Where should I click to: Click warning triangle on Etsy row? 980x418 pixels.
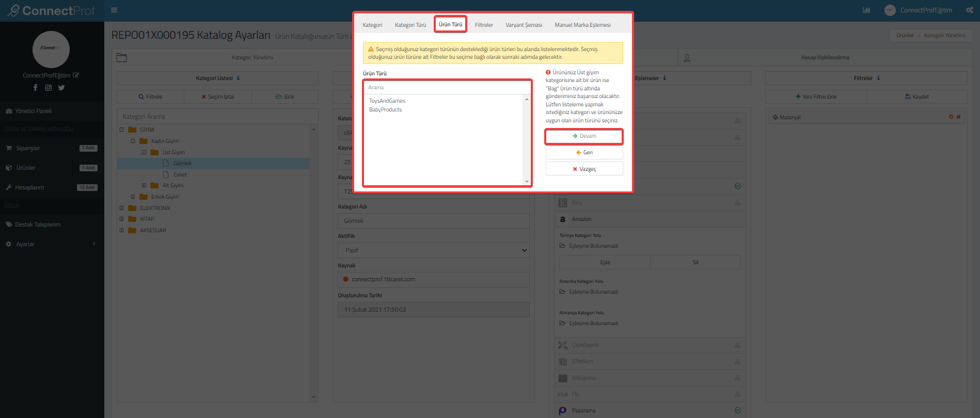point(738,203)
